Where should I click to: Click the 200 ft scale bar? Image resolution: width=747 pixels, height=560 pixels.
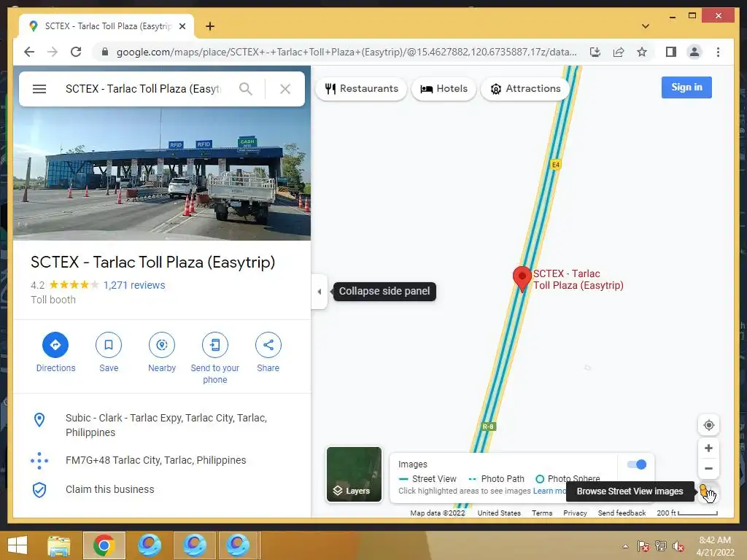coord(687,513)
